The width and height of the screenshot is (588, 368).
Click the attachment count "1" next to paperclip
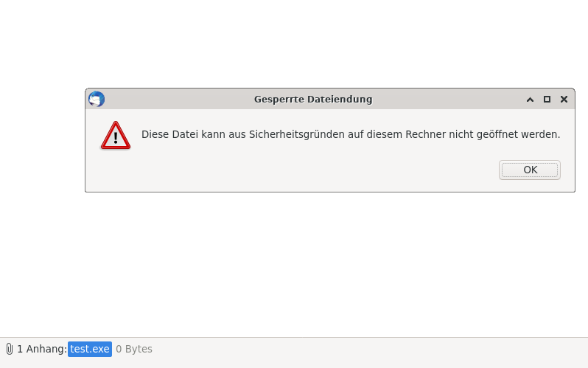coord(20,349)
